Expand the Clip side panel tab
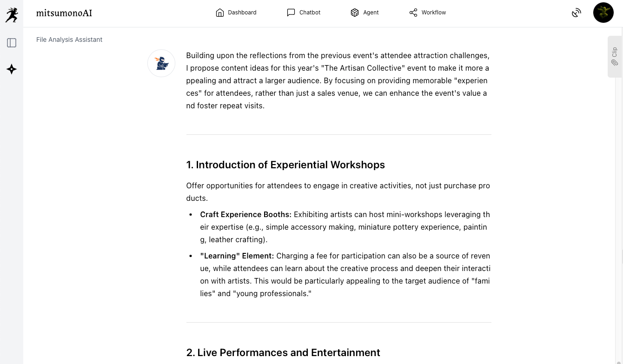 [615, 56]
